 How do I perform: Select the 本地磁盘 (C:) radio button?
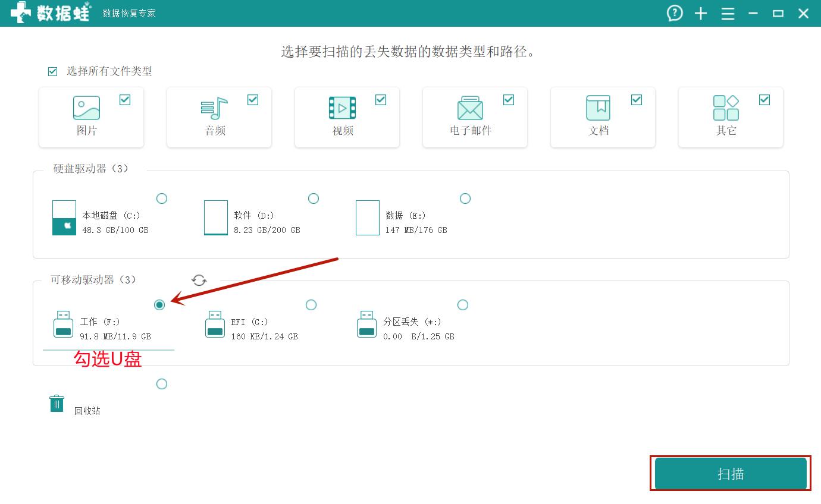(162, 199)
